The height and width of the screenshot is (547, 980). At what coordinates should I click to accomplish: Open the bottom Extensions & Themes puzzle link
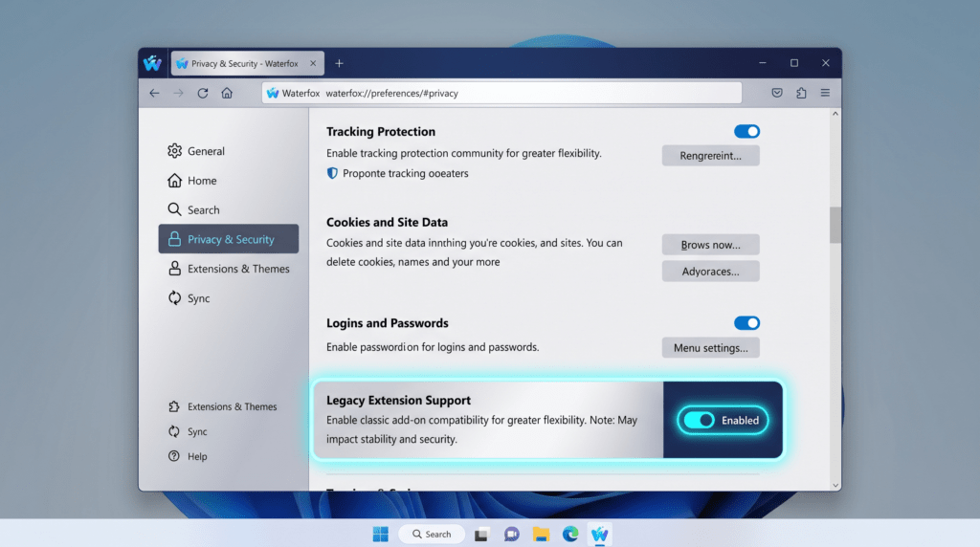click(x=222, y=406)
